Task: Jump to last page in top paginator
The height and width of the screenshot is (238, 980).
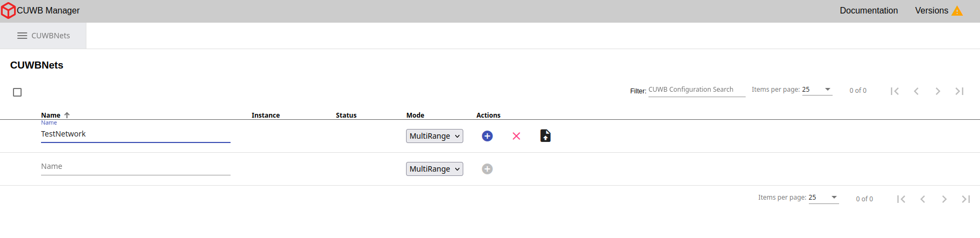Action: [x=959, y=91]
